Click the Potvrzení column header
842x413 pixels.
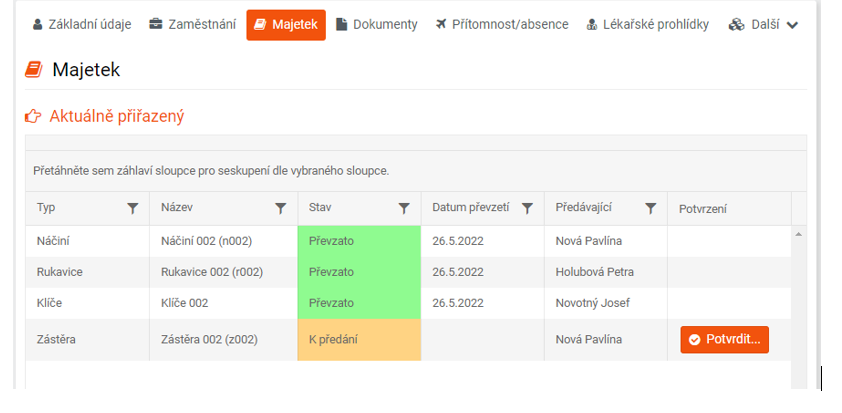click(702, 209)
